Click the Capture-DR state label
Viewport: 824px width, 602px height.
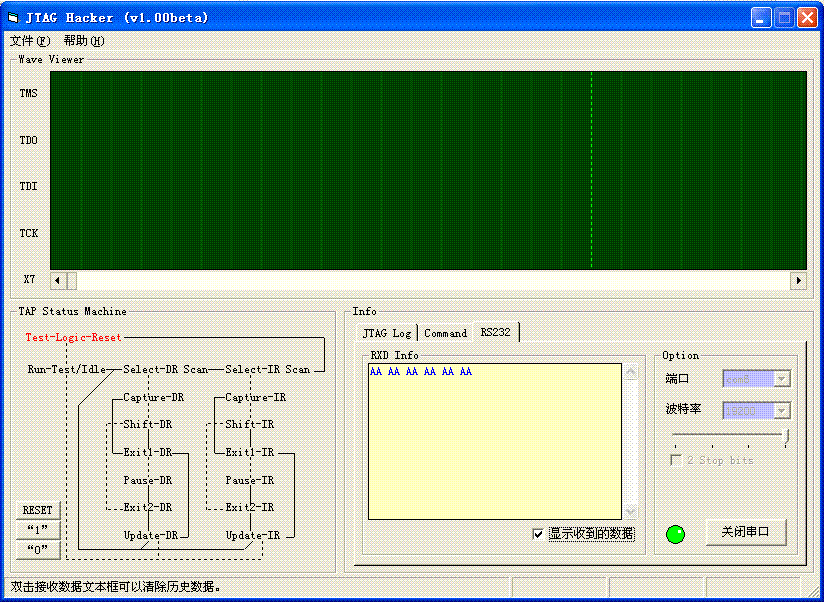[x=153, y=398]
